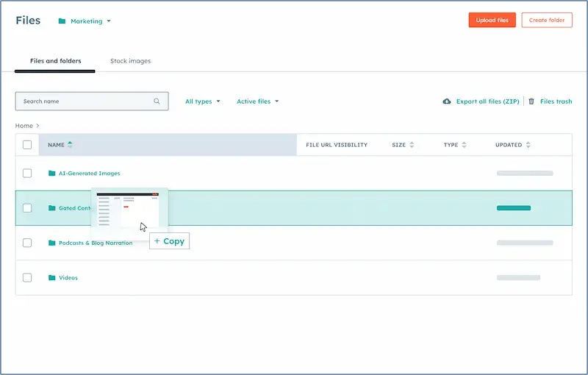Image resolution: width=588 pixels, height=375 pixels.
Task: Click the trash can icon
Action: tap(531, 101)
